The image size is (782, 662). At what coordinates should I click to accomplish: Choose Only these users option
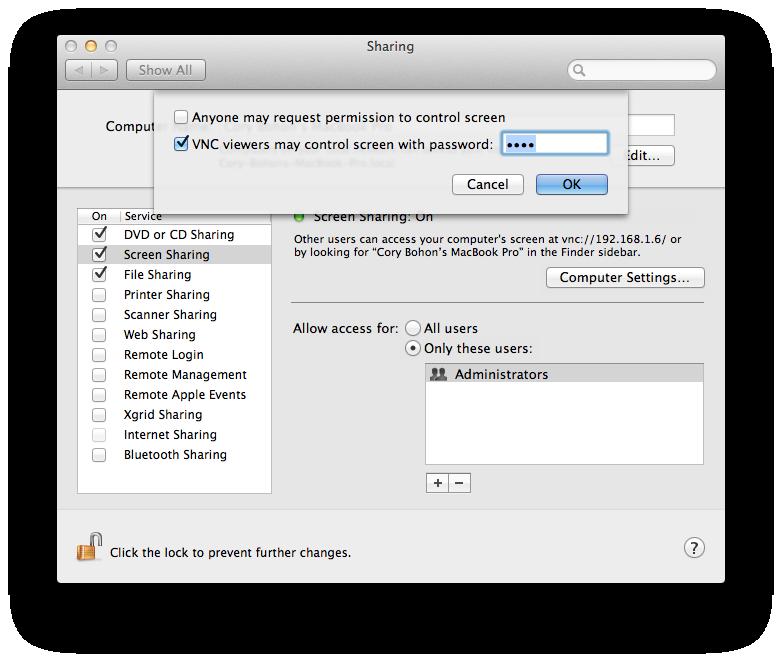tap(413, 348)
